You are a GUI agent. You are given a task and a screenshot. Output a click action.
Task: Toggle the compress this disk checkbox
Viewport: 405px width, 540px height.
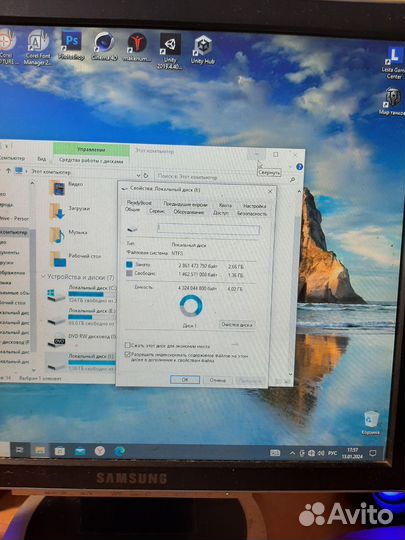pos(127,345)
